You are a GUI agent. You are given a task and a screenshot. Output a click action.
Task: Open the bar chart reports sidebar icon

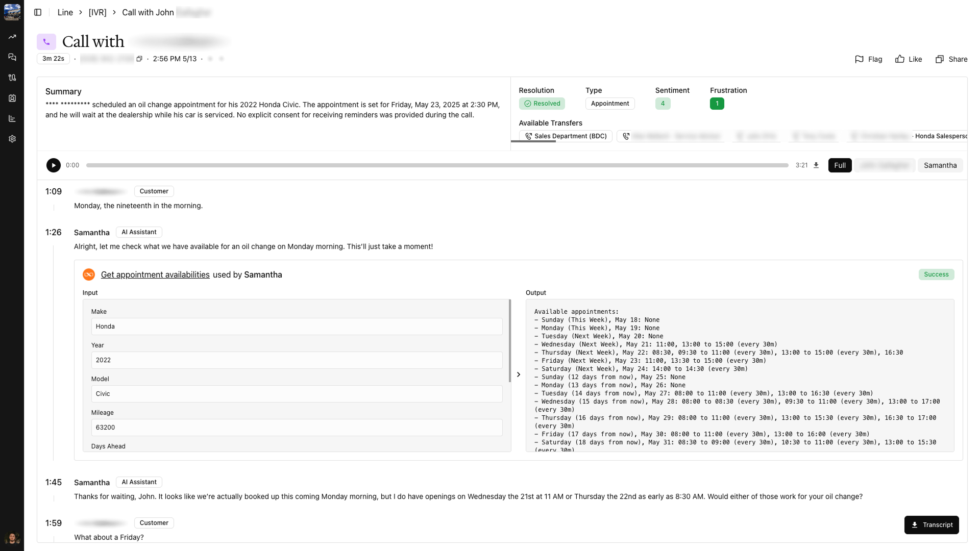point(12,118)
